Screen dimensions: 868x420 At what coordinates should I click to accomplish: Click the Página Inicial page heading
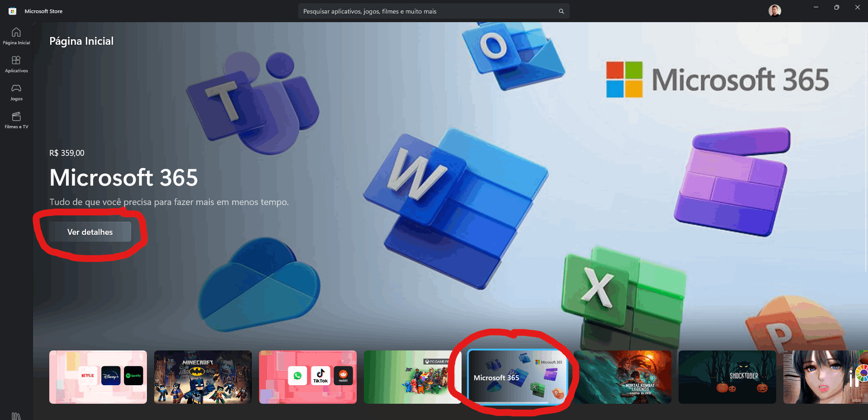81,41
